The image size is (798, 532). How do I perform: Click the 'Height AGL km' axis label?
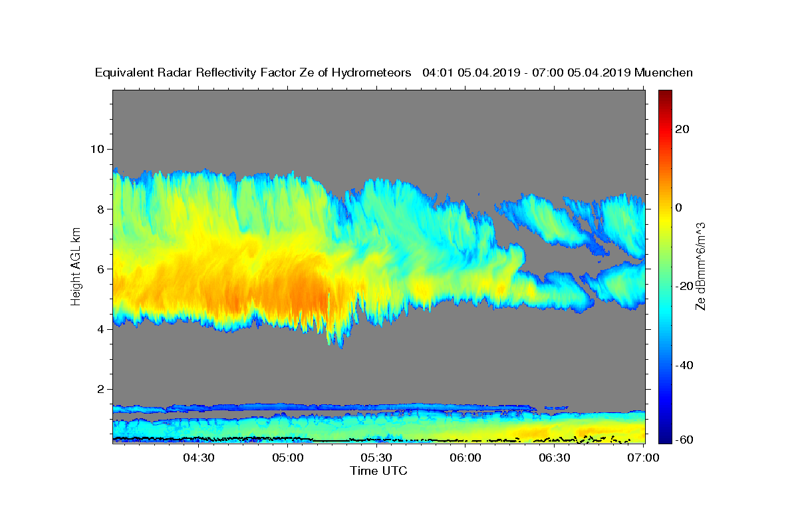click(76, 267)
